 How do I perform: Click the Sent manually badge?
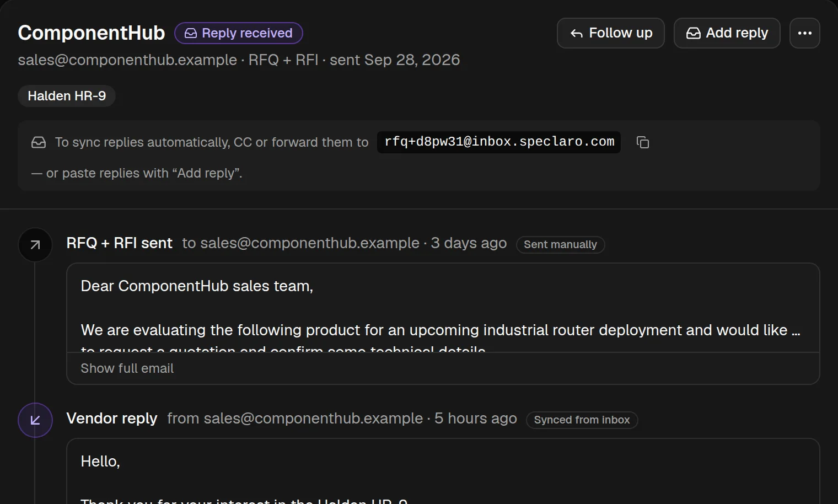[560, 244]
